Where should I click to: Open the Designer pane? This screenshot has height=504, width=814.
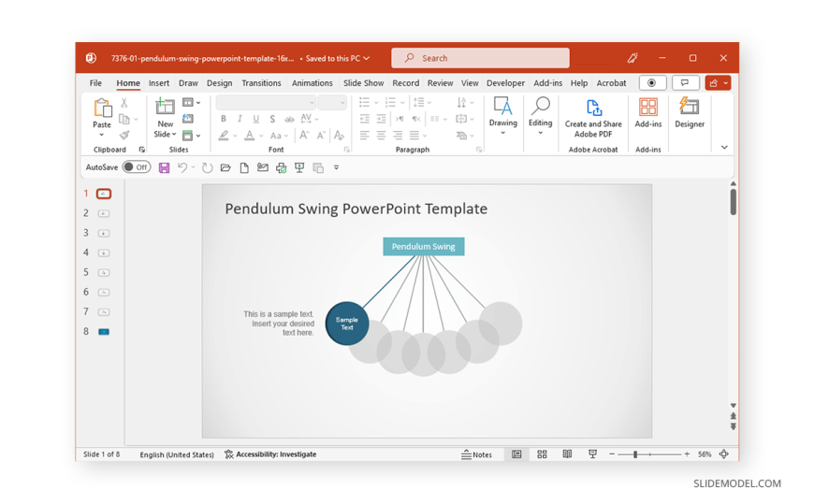click(x=690, y=112)
